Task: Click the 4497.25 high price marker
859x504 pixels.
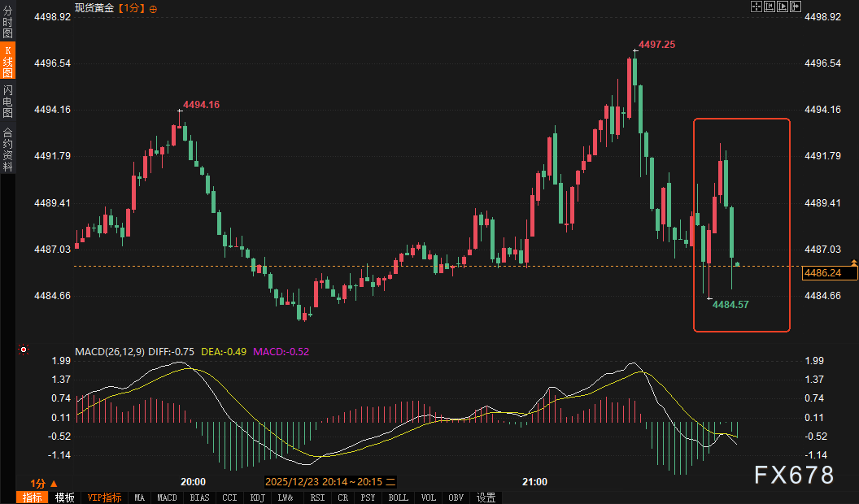Action: click(656, 45)
